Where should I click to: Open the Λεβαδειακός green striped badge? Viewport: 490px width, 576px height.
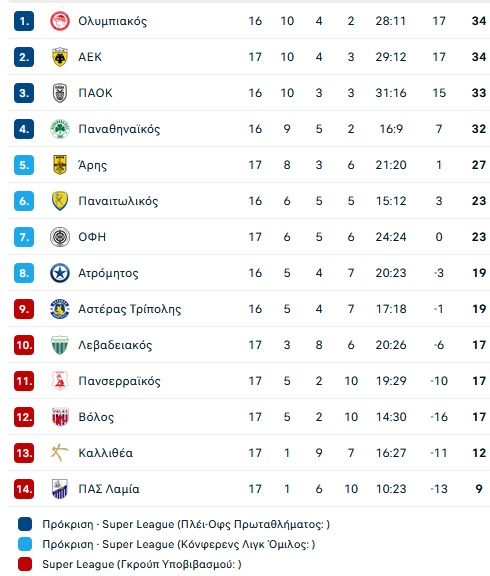(x=60, y=345)
